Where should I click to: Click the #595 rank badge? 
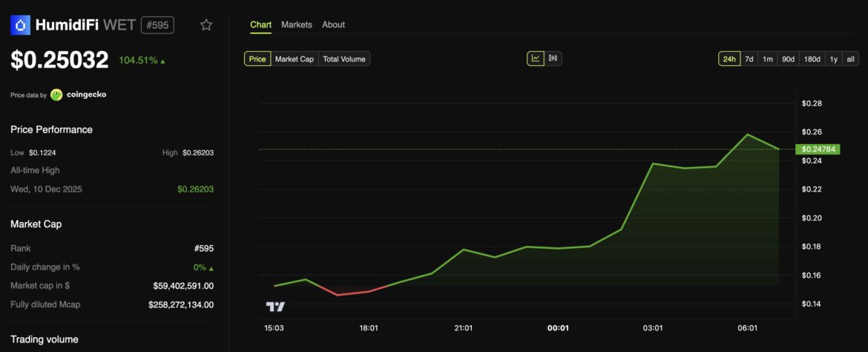pyautogui.click(x=157, y=25)
